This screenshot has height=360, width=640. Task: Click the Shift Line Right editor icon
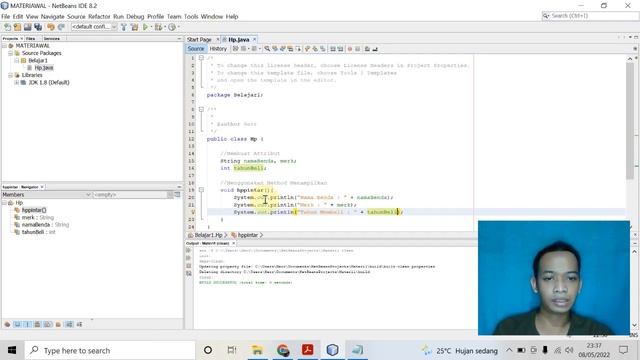coord(340,49)
